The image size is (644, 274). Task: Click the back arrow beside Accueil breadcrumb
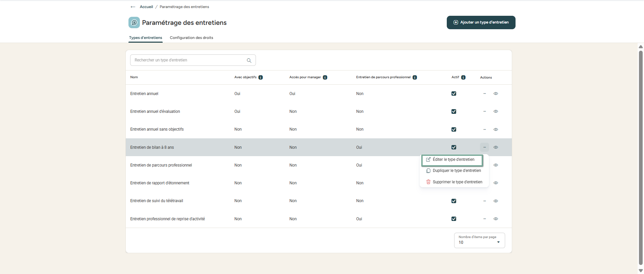click(133, 7)
